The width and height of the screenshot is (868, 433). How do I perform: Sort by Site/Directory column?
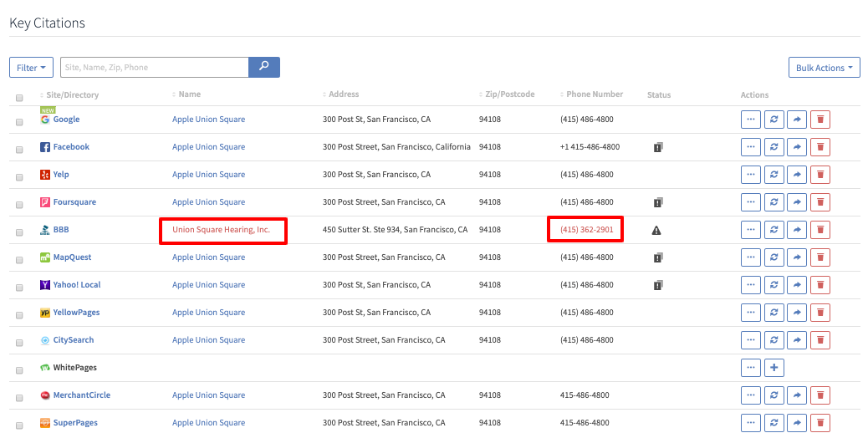69,94
